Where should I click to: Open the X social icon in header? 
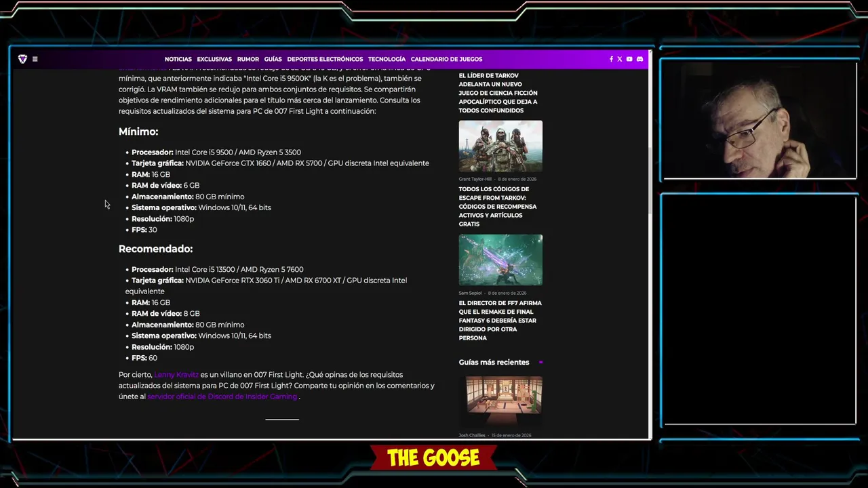click(620, 59)
